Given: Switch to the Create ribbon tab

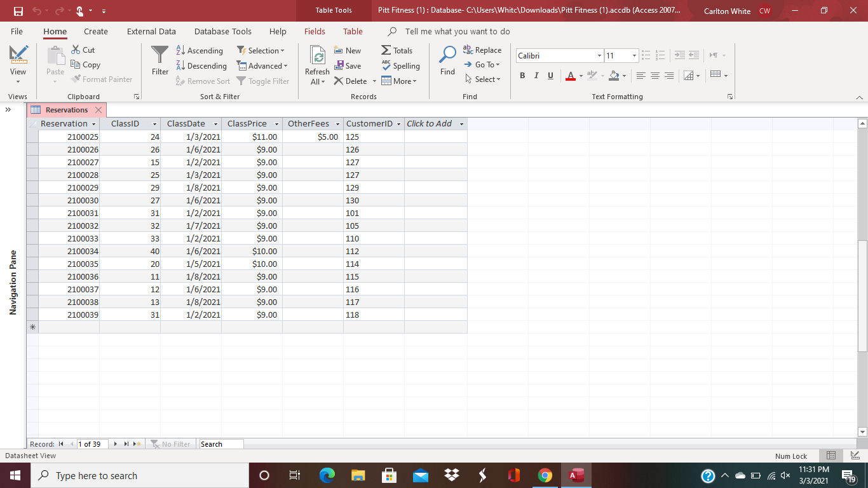Looking at the screenshot, I should (95, 31).
